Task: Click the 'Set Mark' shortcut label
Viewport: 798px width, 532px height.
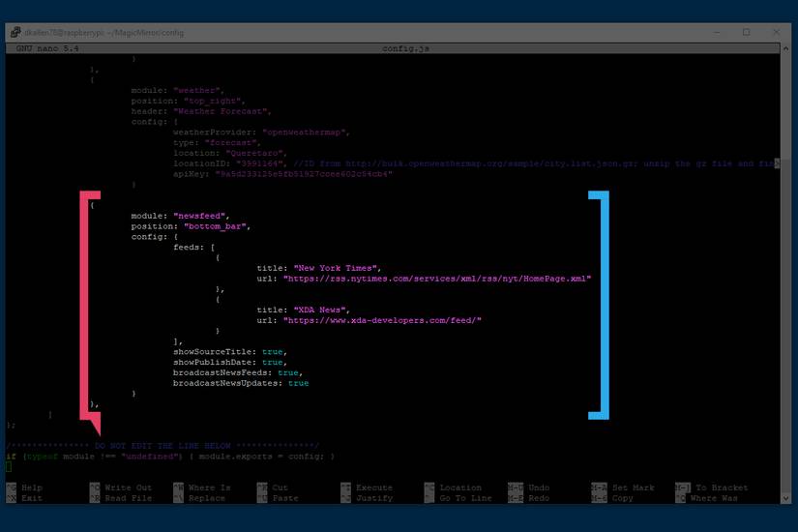Action: [x=634, y=488]
